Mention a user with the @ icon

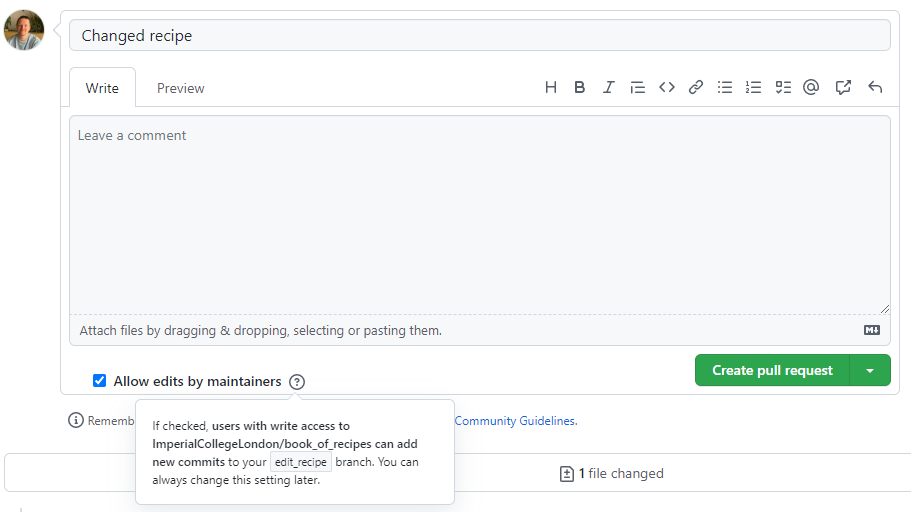click(x=811, y=87)
